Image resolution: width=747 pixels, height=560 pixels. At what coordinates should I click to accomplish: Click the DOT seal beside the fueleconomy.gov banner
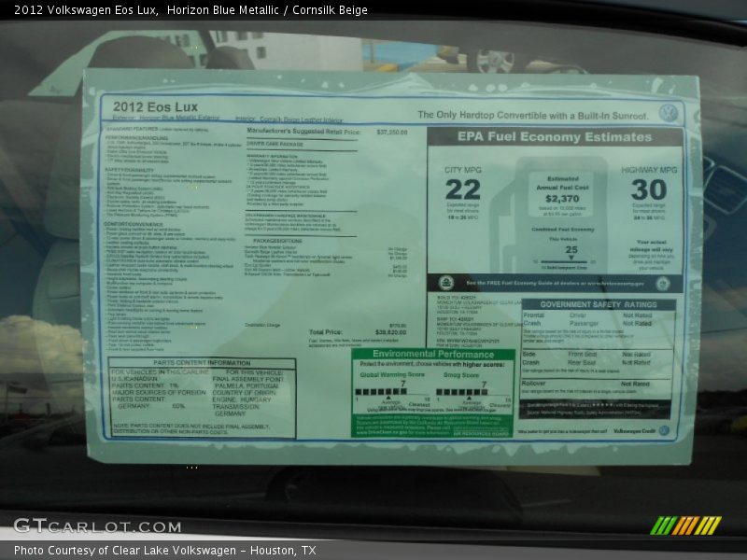click(x=663, y=284)
